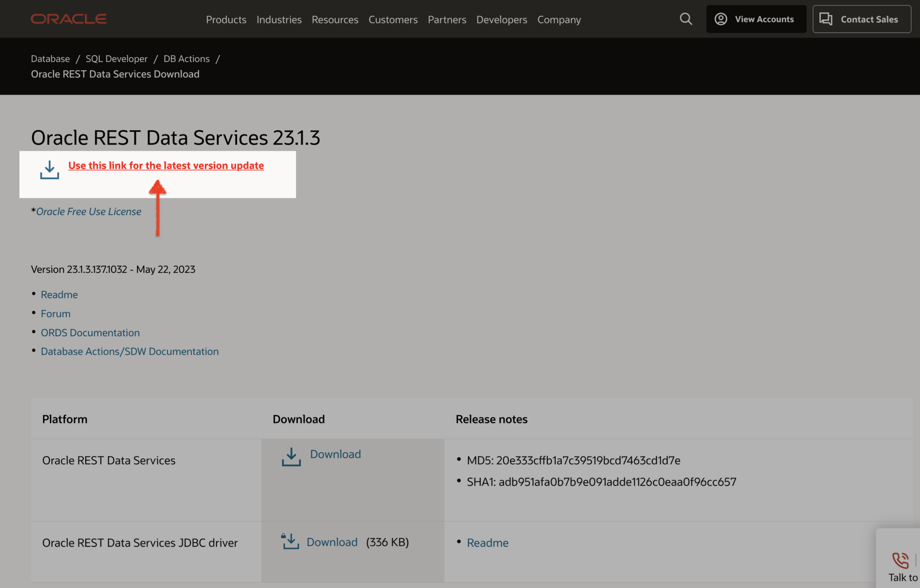
Task: Expand the Company navigation menu
Action: 559,20
